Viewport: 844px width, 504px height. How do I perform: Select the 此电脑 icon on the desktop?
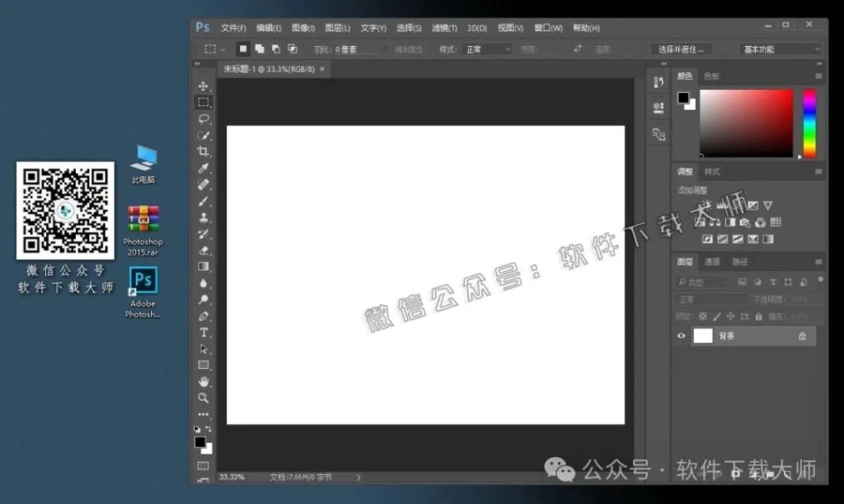click(142, 161)
